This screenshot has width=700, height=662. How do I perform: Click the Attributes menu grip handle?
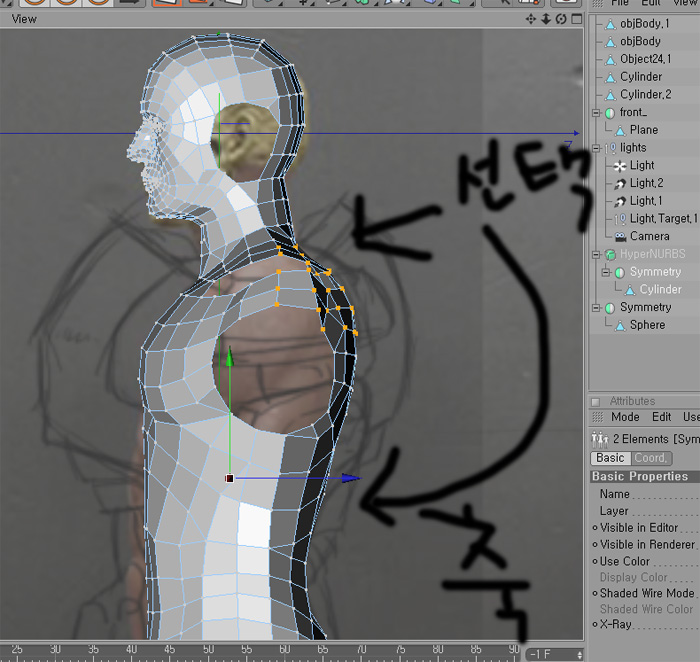point(597,417)
